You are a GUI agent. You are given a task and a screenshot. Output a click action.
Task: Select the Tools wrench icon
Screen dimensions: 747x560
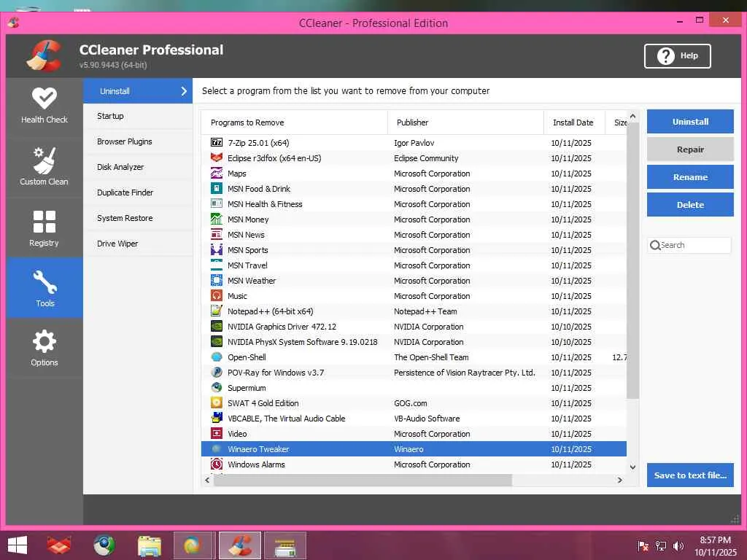coord(44,282)
